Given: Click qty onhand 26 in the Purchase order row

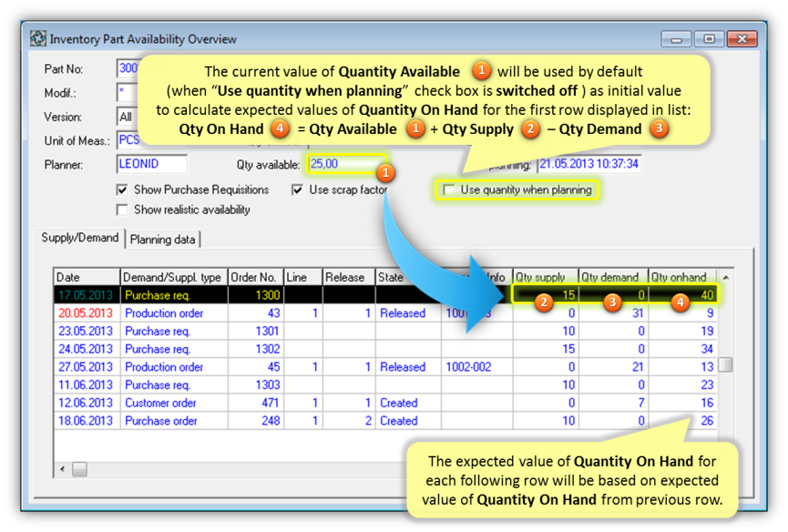Looking at the screenshot, I should coord(707,421).
